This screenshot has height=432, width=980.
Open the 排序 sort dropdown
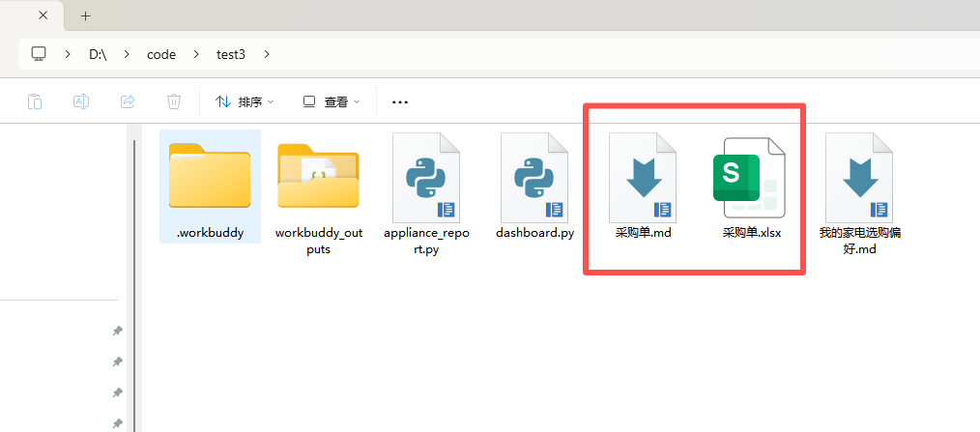245,101
